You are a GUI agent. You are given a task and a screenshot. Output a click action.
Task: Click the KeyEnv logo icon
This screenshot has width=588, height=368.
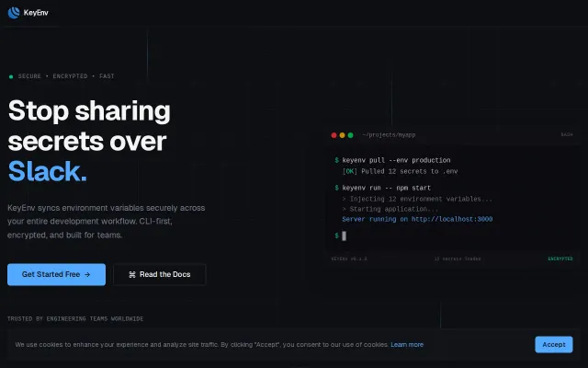pyautogui.click(x=14, y=13)
